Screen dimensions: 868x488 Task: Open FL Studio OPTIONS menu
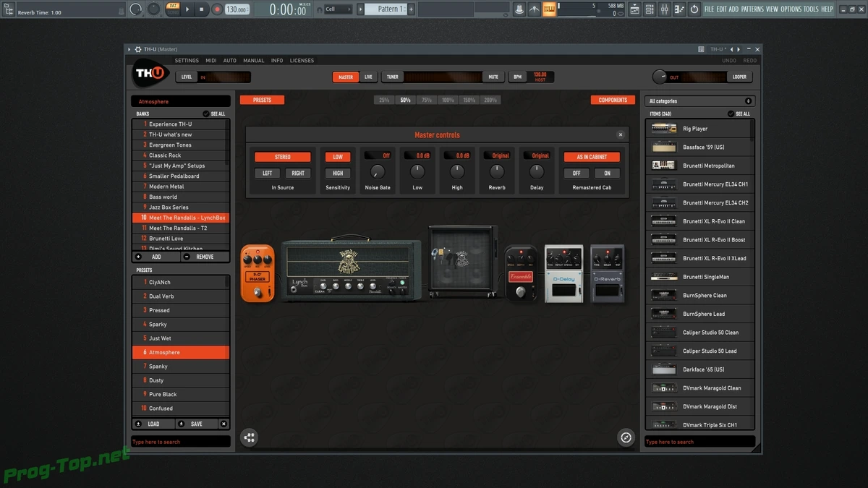tap(791, 9)
